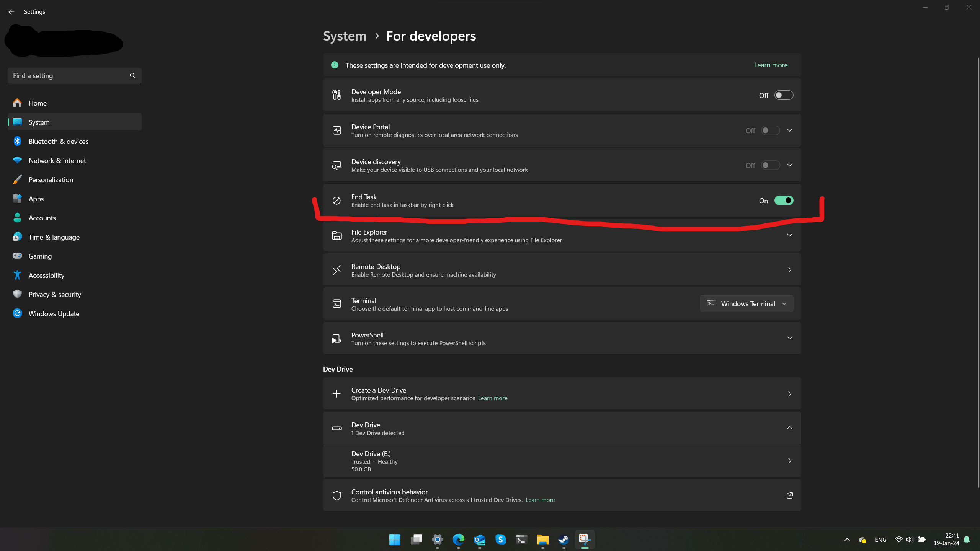The height and width of the screenshot is (551, 980).
Task: Open File Explorer from the taskbar
Action: (542, 540)
